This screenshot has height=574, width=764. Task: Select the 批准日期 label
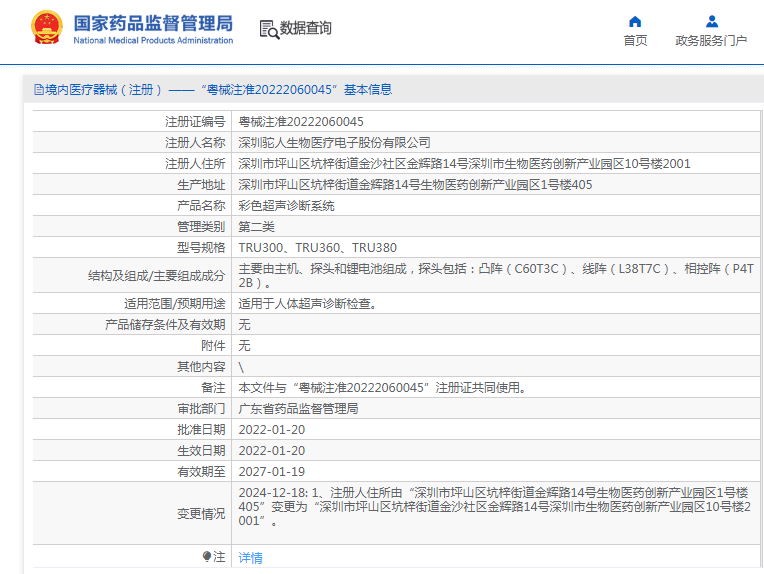pyautogui.click(x=201, y=430)
